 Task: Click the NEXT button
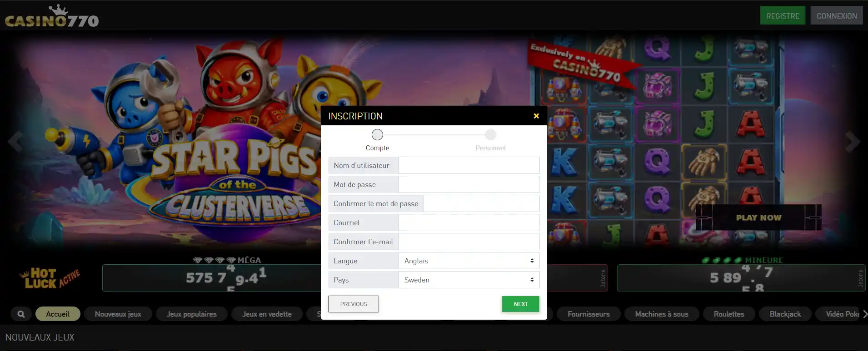click(521, 304)
